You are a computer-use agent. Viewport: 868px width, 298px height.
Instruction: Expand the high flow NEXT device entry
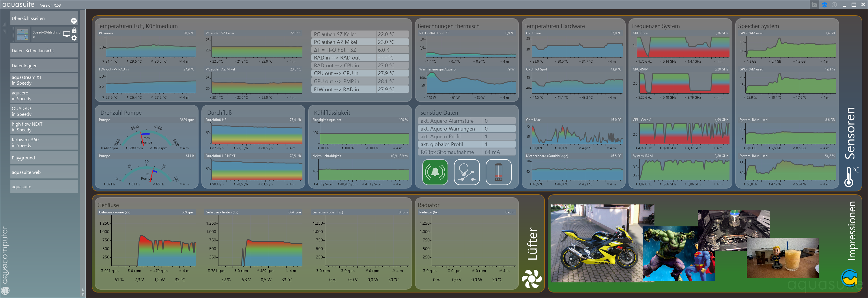click(44, 127)
